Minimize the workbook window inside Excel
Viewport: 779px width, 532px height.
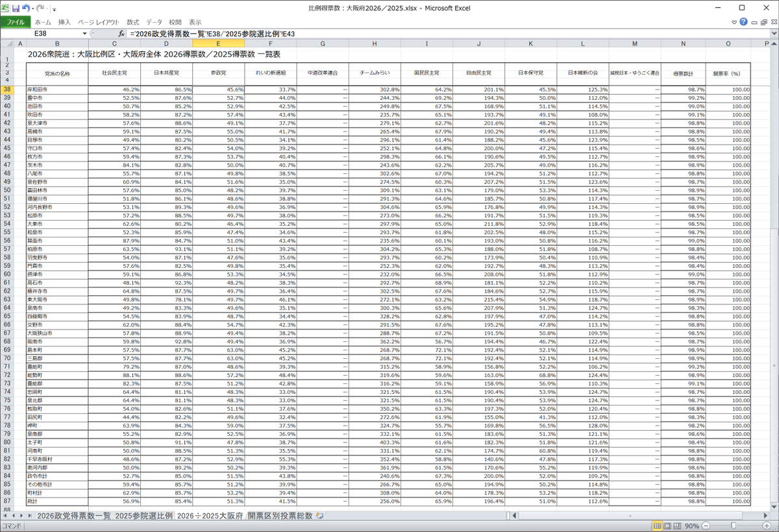(x=754, y=22)
